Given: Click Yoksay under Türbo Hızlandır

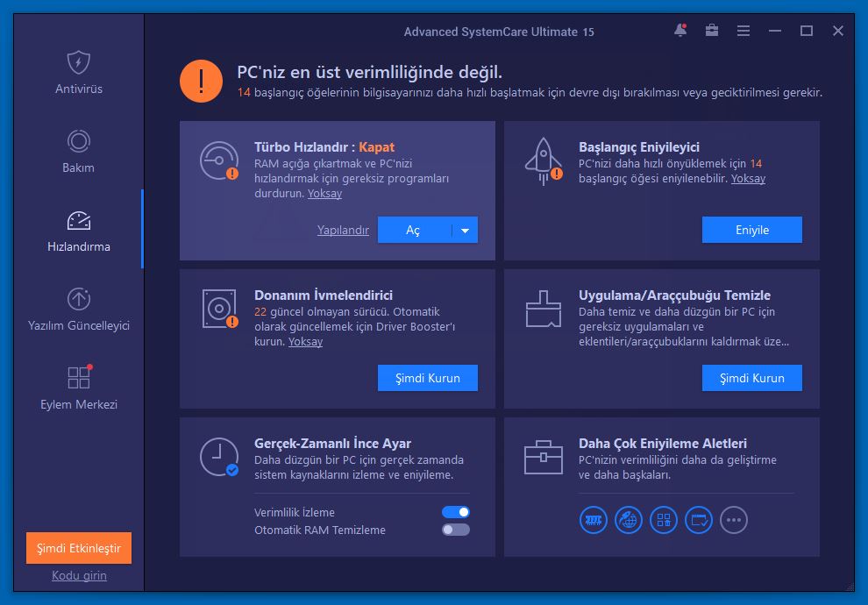Looking at the screenshot, I should pos(324,194).
